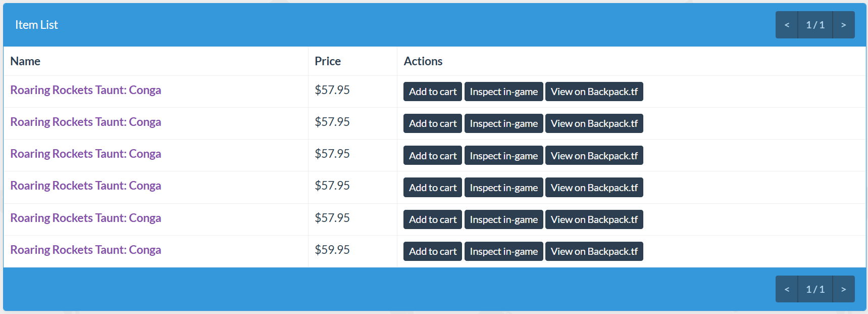
Task: Add $59.95 Conga taunt to cart
Action: coord(433,251)
